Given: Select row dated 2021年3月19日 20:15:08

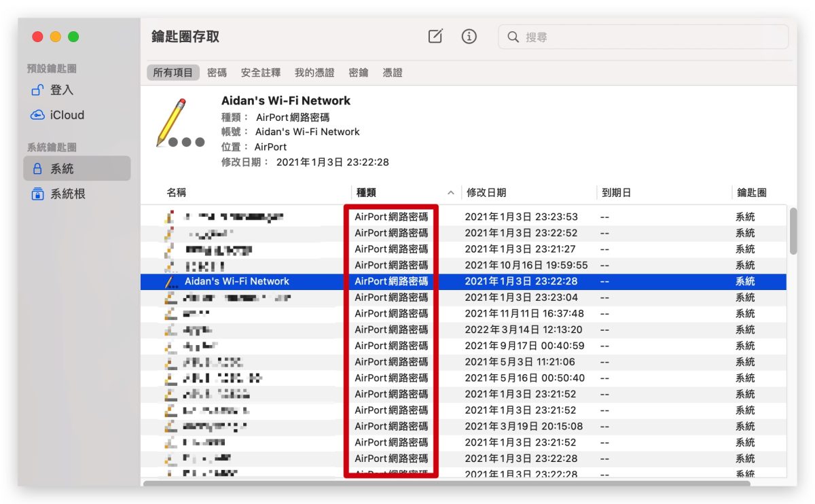Looking at the screenshot, I should point(463,427).
